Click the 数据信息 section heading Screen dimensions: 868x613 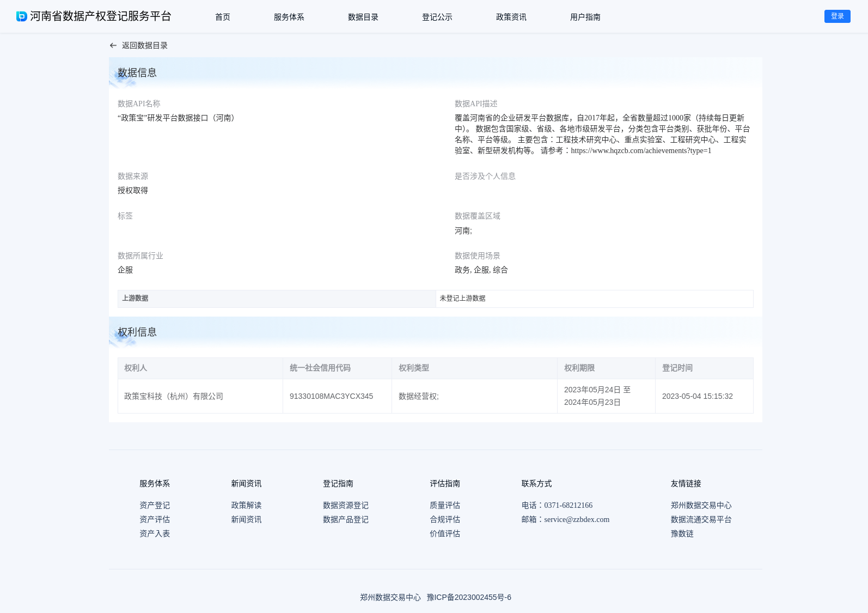point(137,72)
